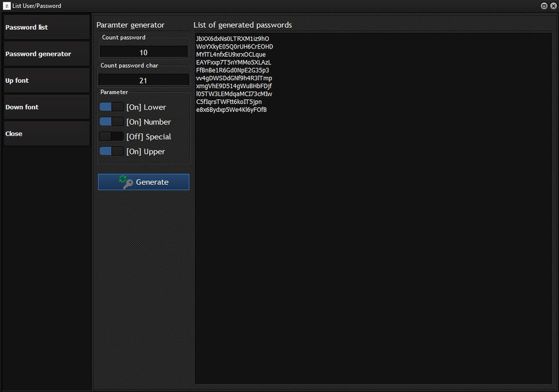Screen dimensions: 559x392
Task: Click inside the Count password char field
Action: click(143, 79)
